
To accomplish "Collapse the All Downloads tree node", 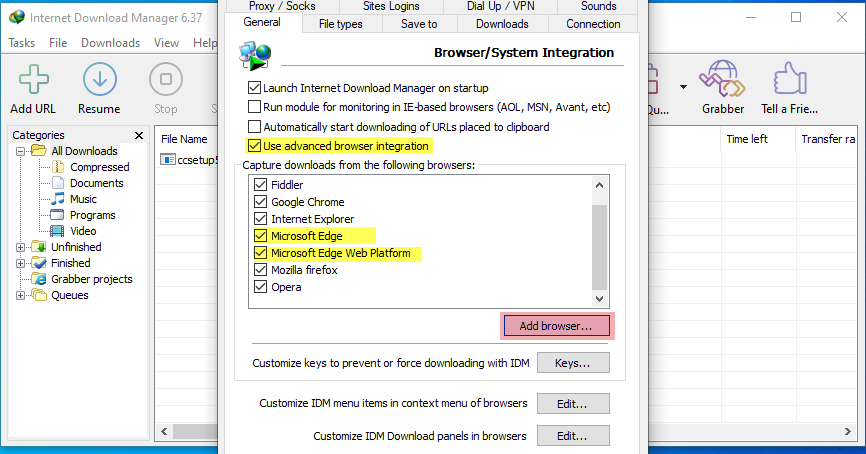I will (20, 151).
